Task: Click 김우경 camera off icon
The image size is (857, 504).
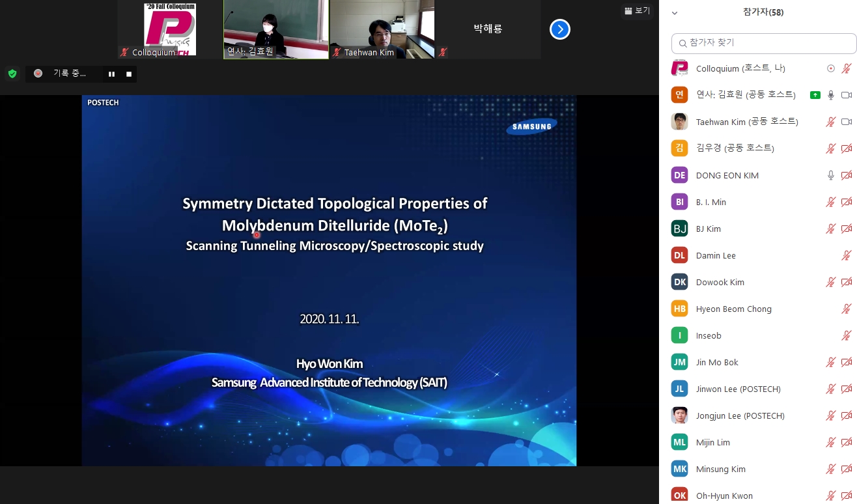Action: coord(847,148)
